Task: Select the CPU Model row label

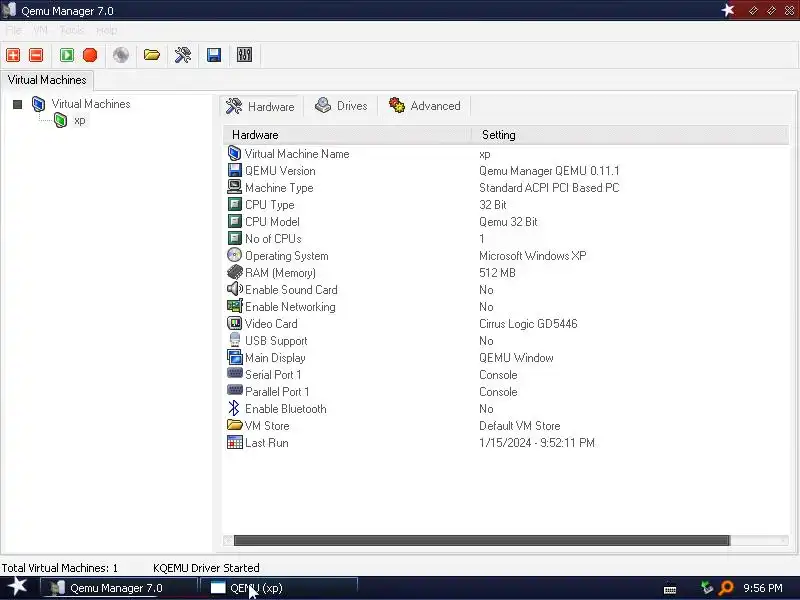Action: point(272,221)
